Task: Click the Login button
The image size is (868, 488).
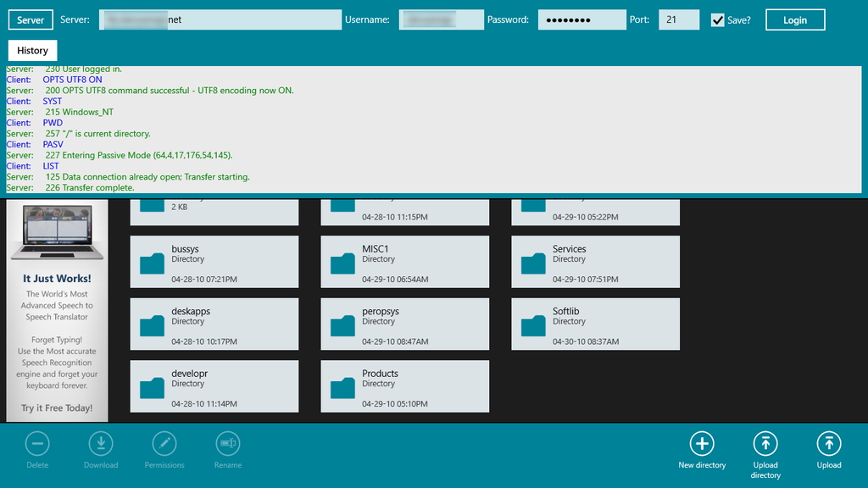Action: [795, 20]
